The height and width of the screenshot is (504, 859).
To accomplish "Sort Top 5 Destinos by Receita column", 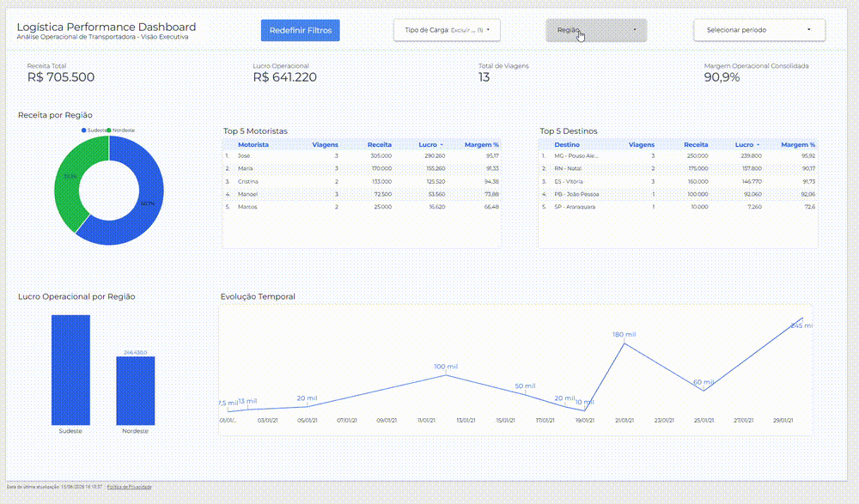I will 696,144.
